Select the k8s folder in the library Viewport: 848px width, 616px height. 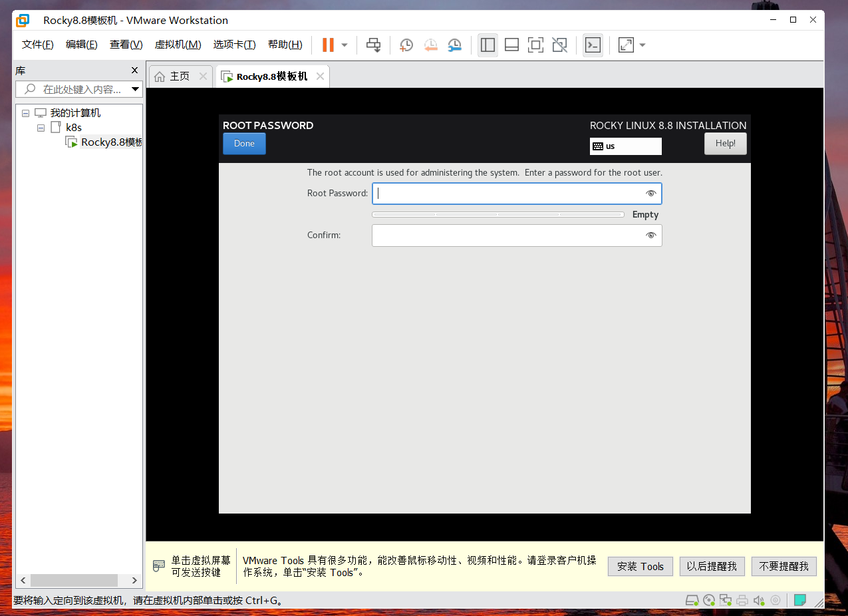click(74, 128)
